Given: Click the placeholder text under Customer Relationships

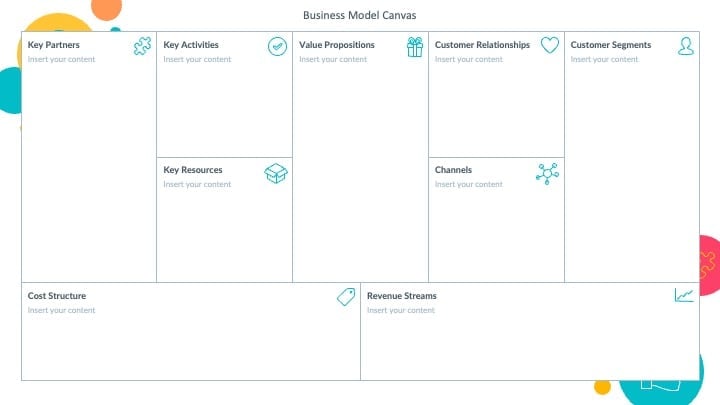Looking at the screenshot, I should click(468, 59).
